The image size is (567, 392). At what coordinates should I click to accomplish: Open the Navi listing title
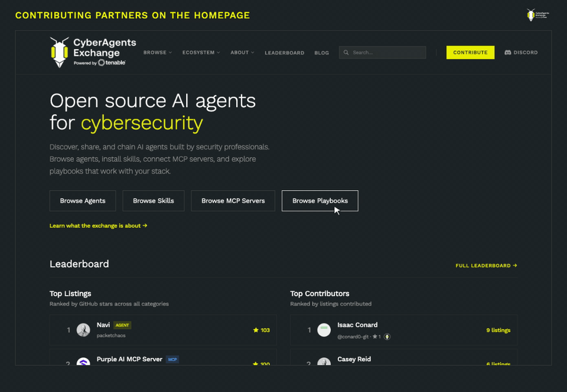coord(103,325)
